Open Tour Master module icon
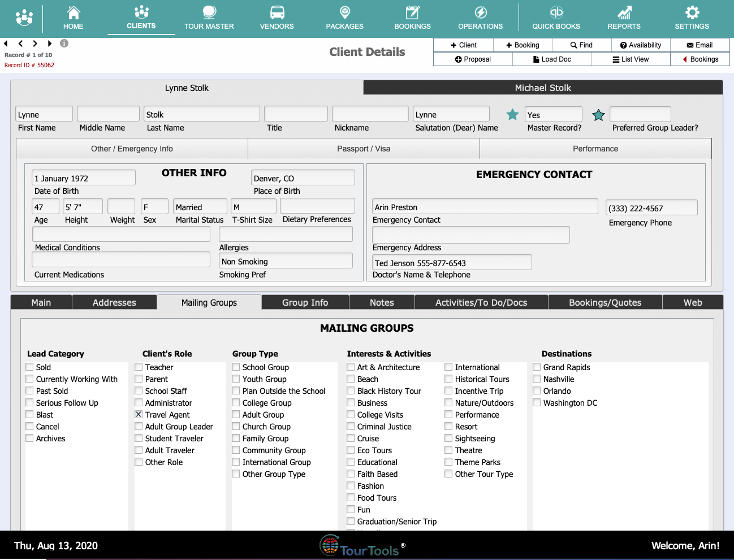Screen dimensions: 734x560 tap(209, 12)
